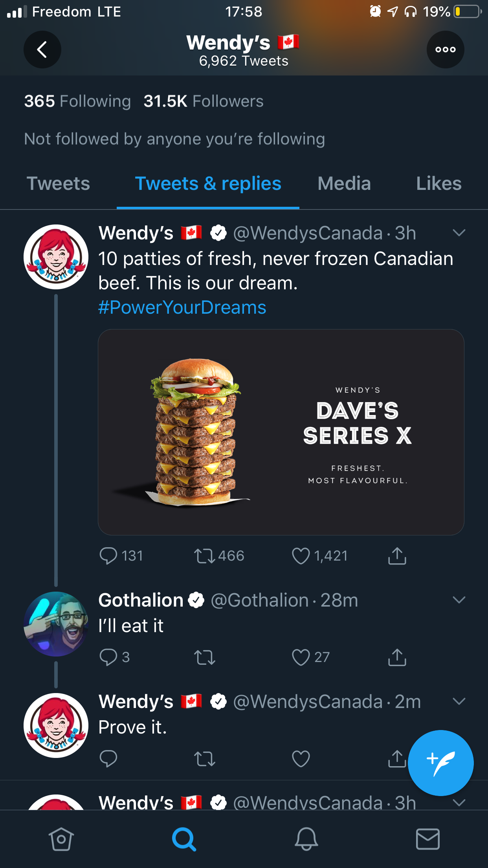Tap the Search magnifier tab
This screenshot has width=488, height=868.
pos(183,839)
